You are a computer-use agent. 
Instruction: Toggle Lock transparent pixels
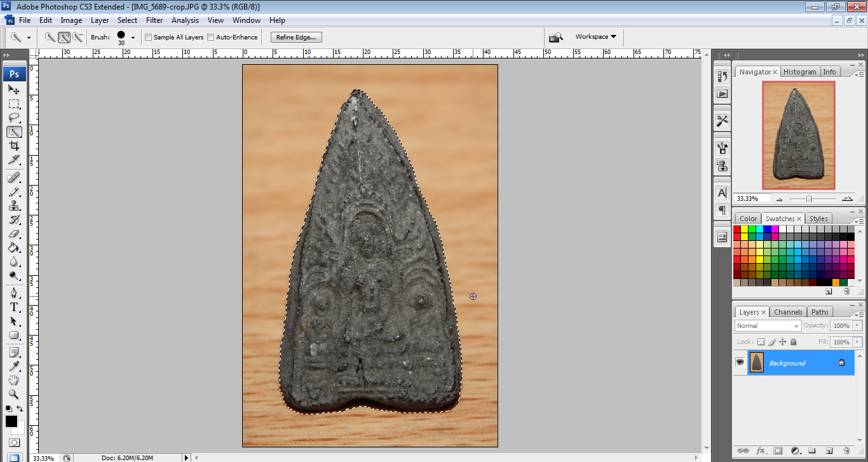(761, 342)
